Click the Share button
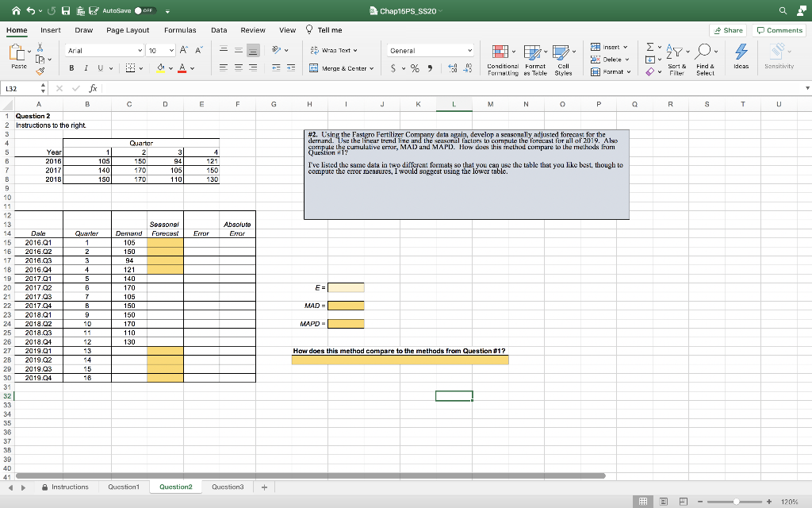This screenshot has width=812, height=508. 728,29
